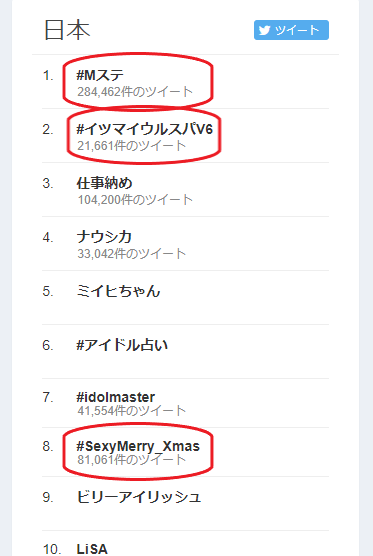The width and height of the screenshot is (373, 556).
Task: Open the #アイドル占い hashtag
Action: click(x=122, y=345)
